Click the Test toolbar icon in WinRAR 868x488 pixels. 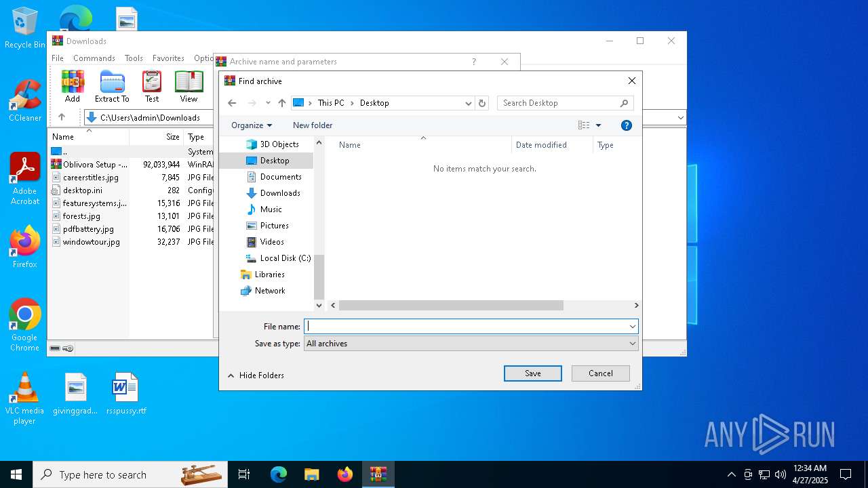[152, 86]
